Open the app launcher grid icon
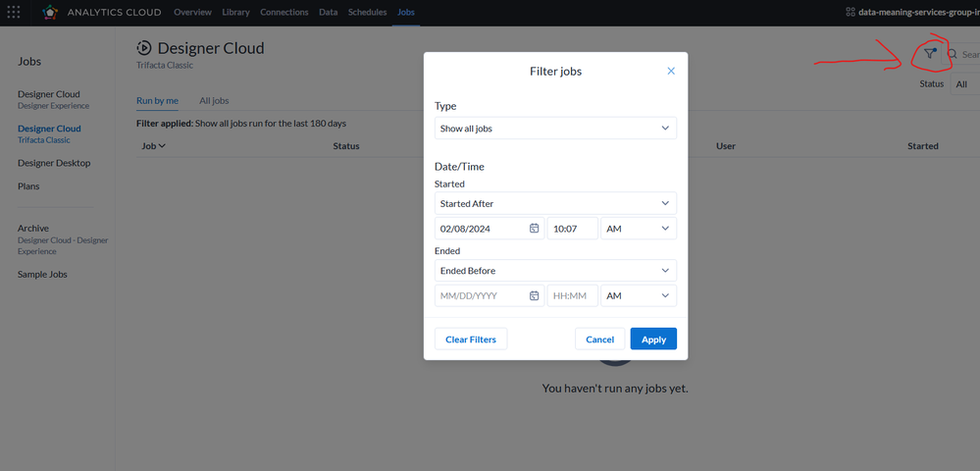980x471 pixels. 14,12
